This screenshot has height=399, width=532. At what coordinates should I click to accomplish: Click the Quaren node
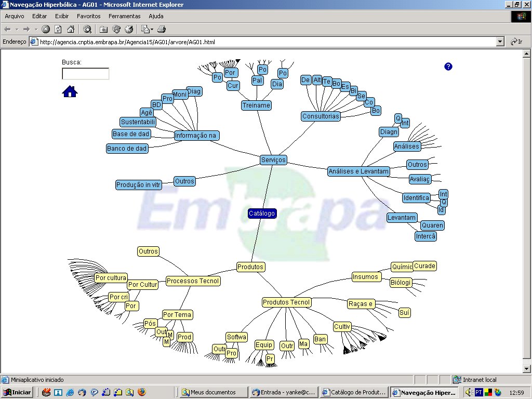tap(432, 225)
